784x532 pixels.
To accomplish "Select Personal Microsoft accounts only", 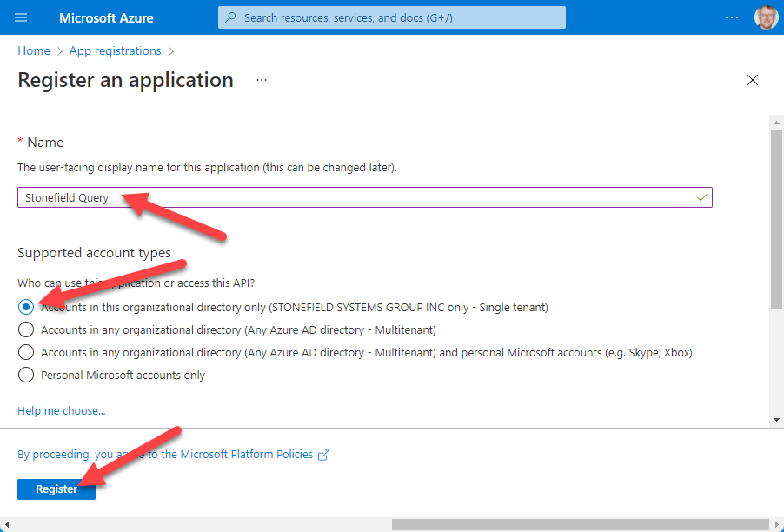I will point(26,375).
